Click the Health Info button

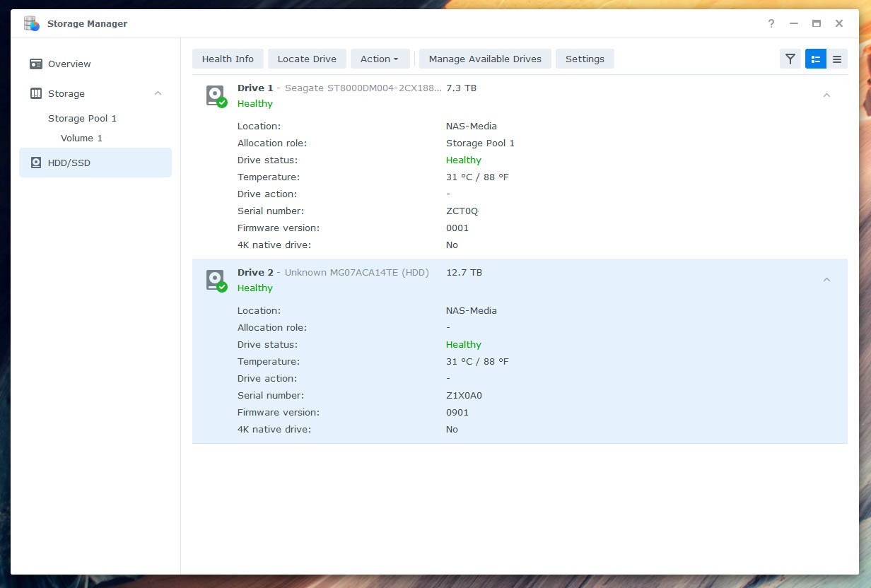[x=228, y=59]
